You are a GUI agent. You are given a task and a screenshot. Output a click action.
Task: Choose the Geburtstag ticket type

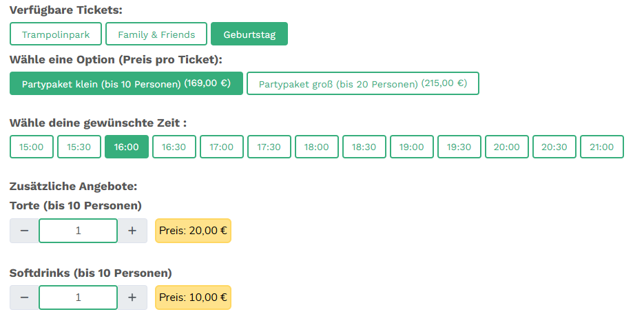coord(249,34)
